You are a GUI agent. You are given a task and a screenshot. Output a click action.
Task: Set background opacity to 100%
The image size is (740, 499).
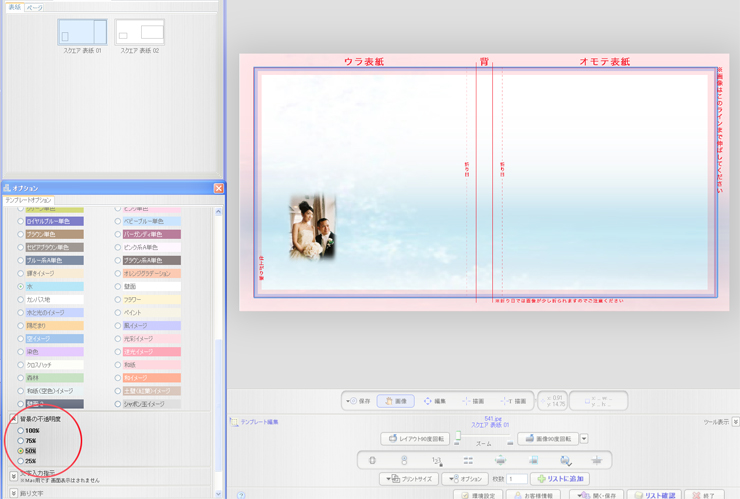(21, 431)
